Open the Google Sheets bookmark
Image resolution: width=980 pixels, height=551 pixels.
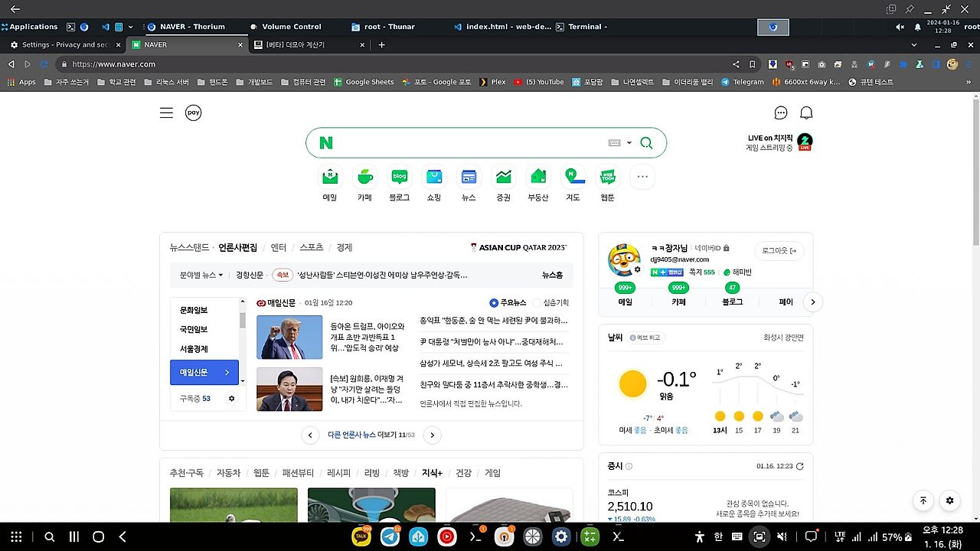coord(364,82)
